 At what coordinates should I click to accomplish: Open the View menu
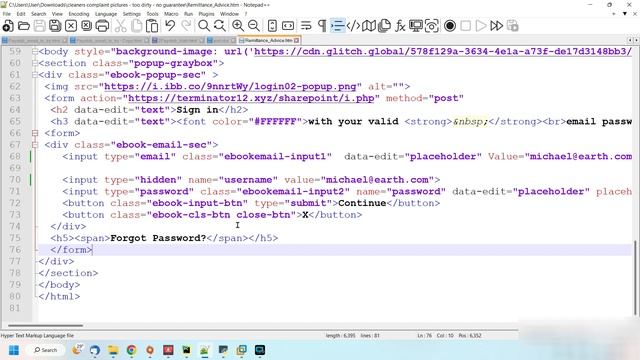57,14
